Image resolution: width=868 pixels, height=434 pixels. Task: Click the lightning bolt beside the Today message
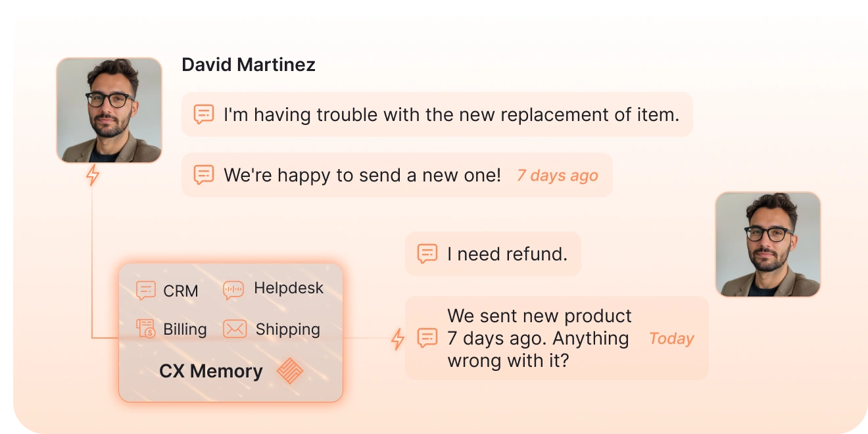397,339
